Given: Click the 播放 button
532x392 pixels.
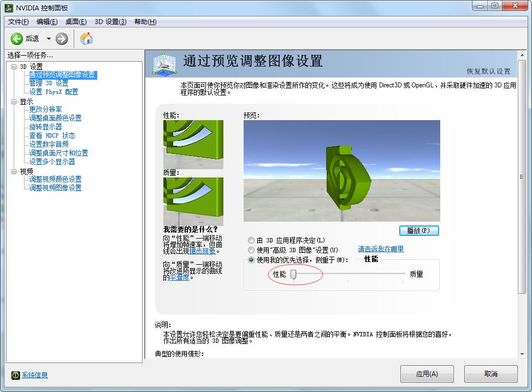Looking at the screenshot, I should coord(419,231).
